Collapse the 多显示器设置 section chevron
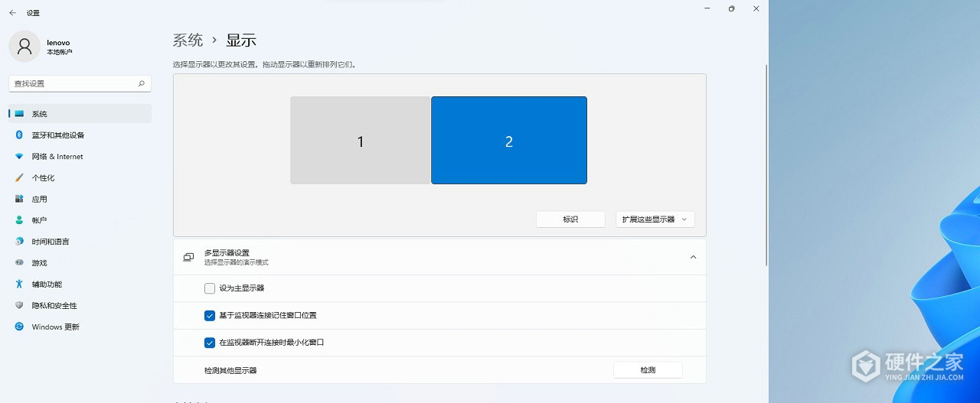The width and height of the screenshot is (980, 403). point(693,258)
